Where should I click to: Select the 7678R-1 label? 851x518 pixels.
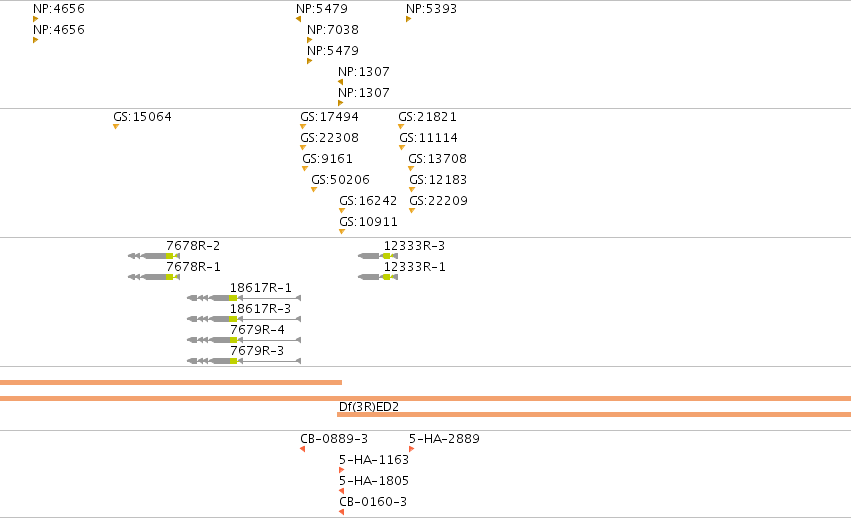point(193,267)
